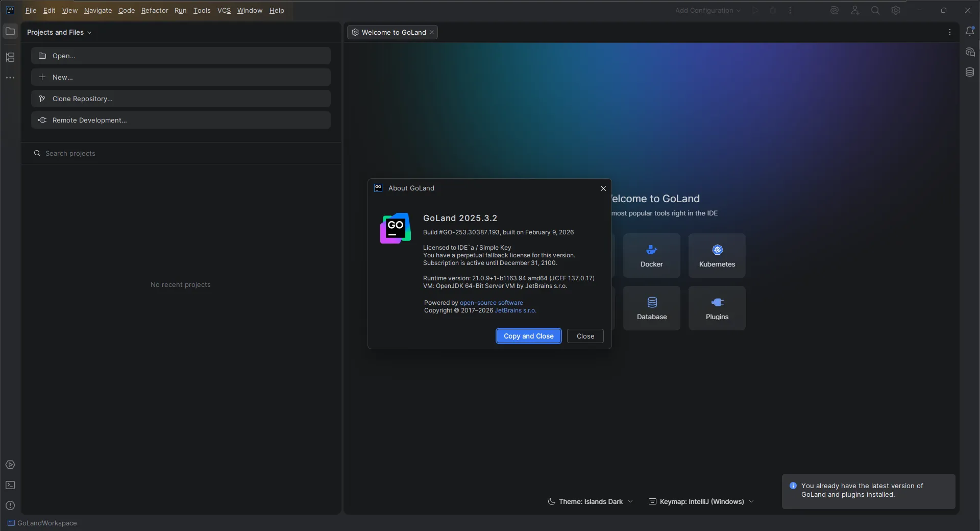Open the Keymap: IntelliJ (Windows) dropdown

pos(701,501)
